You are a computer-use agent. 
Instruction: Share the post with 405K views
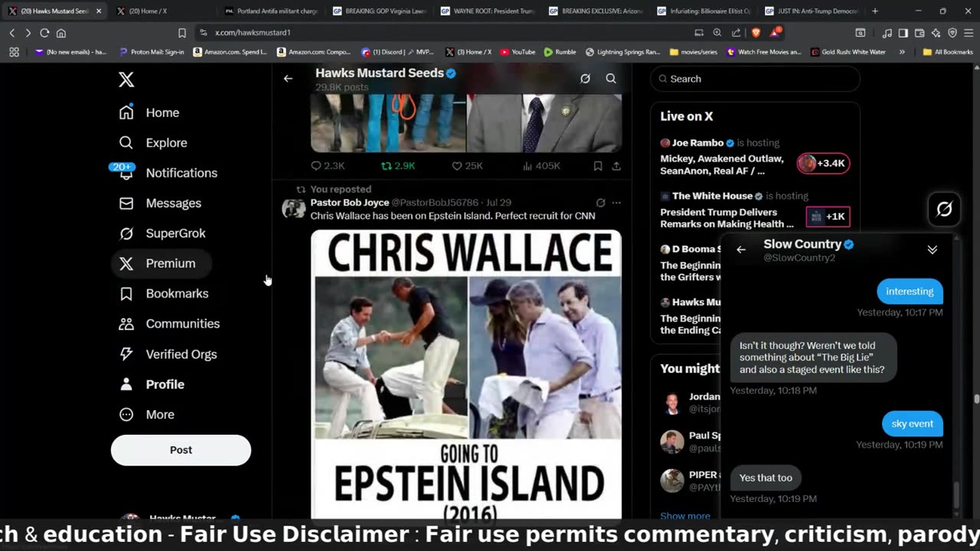[616, 165]
